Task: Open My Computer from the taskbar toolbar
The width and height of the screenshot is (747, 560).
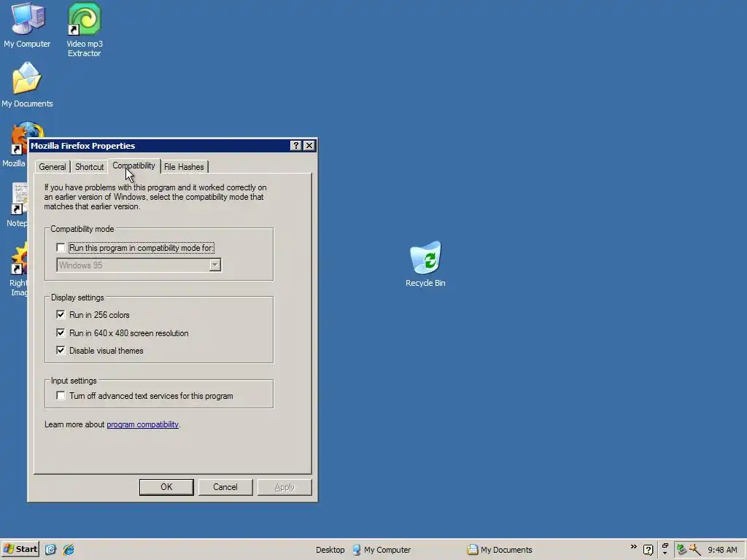Action: click(x=382, y=550)
